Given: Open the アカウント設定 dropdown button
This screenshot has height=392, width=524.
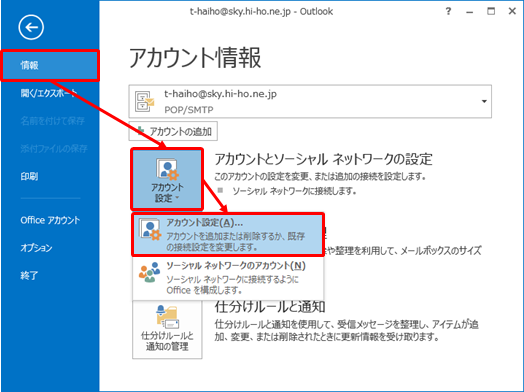Looking at the screenshot, I should 167,179.
